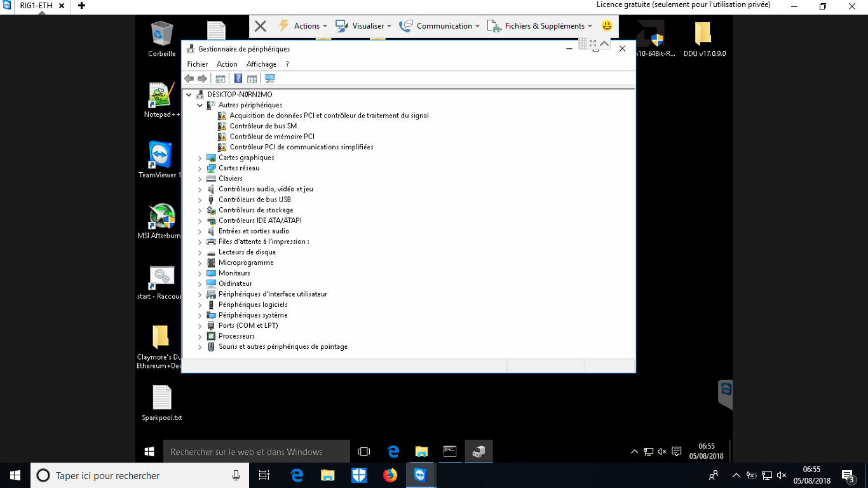Screen dimensions: 868x488
Task: Select the Sparkpool.txt file icon
Action: [x=161, y=403]
